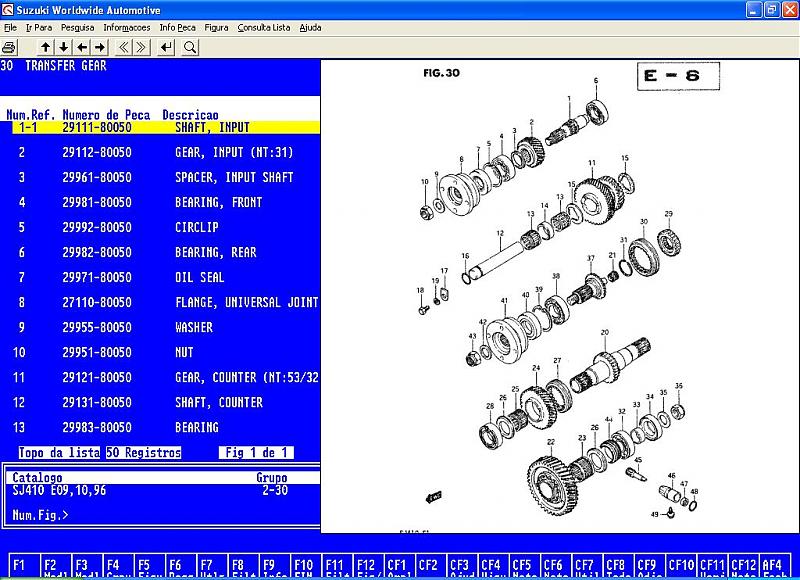Click the double left chevron toolbar button

[x=123, y=47]
